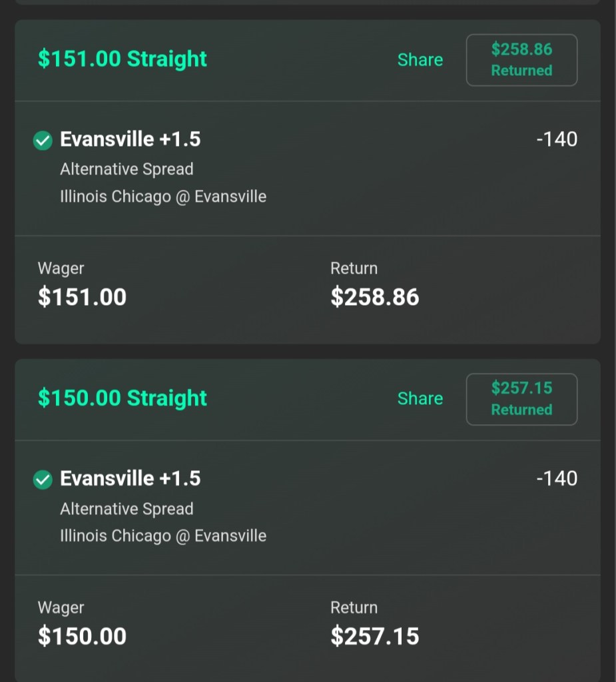This screenshot has width=616, height=682.
Task: Open the $150.00 Straight bet heading
Action: click(x=123, y=398)
